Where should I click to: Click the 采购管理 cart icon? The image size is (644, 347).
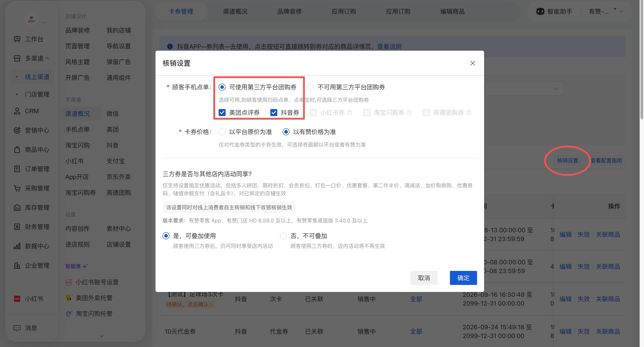coord(17,188)
